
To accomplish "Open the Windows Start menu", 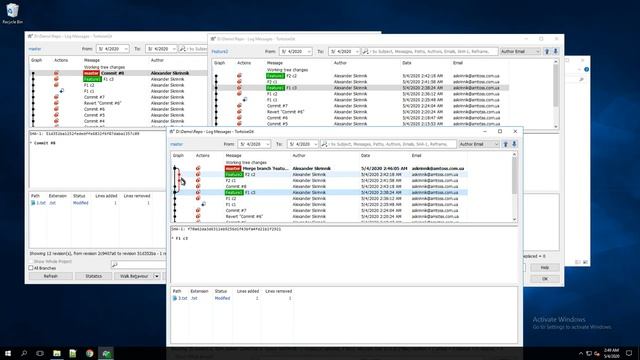I will 8,353.
